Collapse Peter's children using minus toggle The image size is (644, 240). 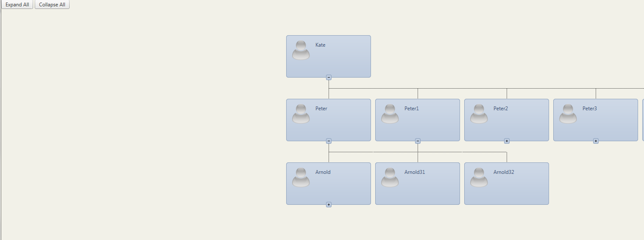pos(329,141)
